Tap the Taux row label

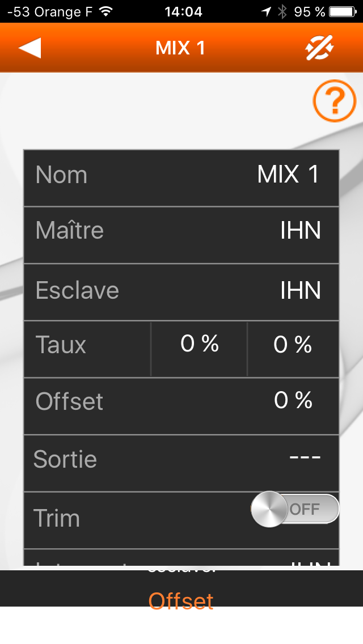click(x=61, y=345)
